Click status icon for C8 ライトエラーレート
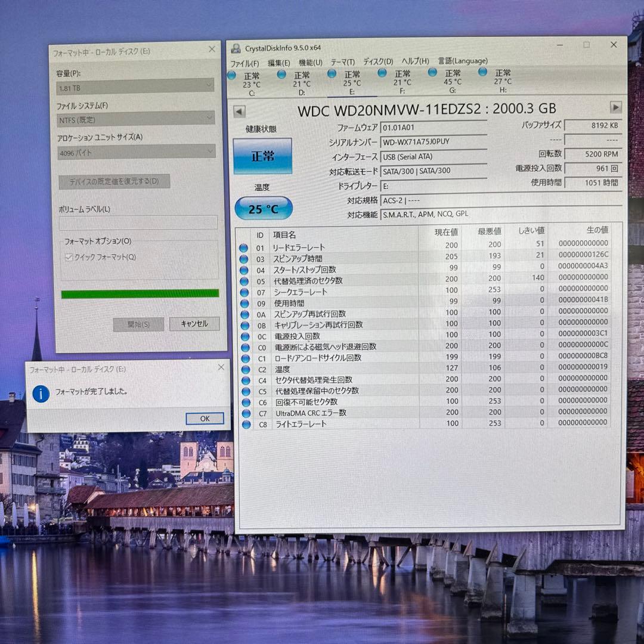This screenshot has height=644, width=644. [246, 425]
